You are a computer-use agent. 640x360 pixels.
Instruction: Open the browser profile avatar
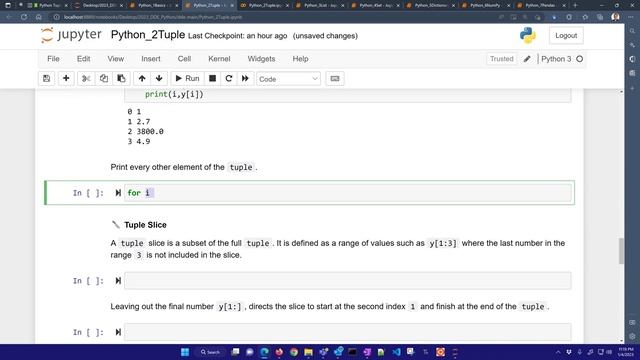pyautogui.click(x=616, y=17)
